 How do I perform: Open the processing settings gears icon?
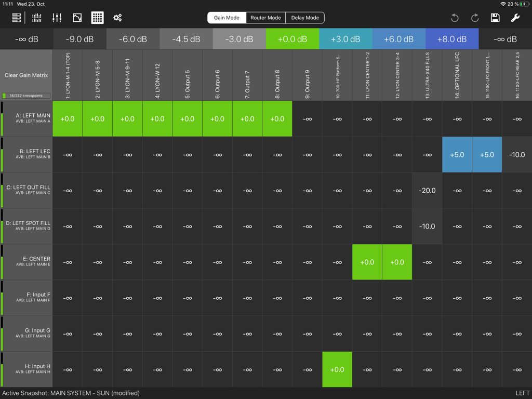point(117,17)
